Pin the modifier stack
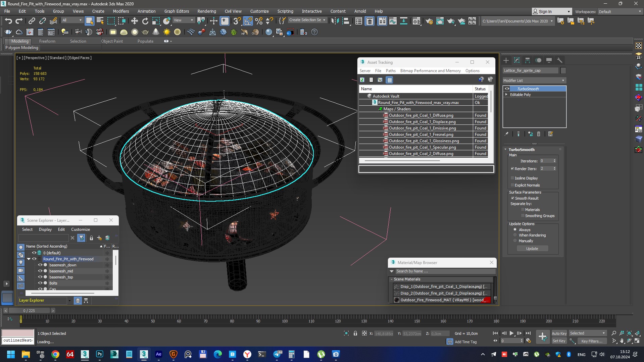 point(506,134)
